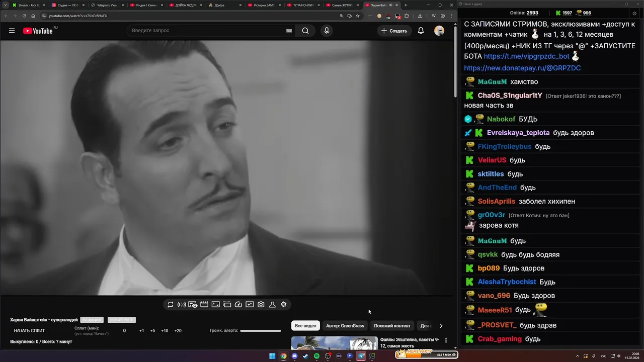Open the browser downloads icon
The height and width of the screenshot is (362, 644).
[420, 16]
